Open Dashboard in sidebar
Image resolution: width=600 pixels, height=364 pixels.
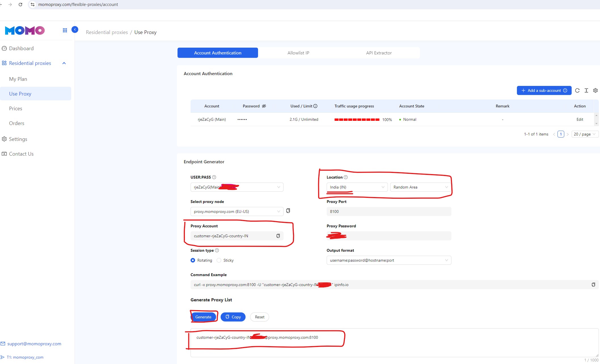point(21,48)
